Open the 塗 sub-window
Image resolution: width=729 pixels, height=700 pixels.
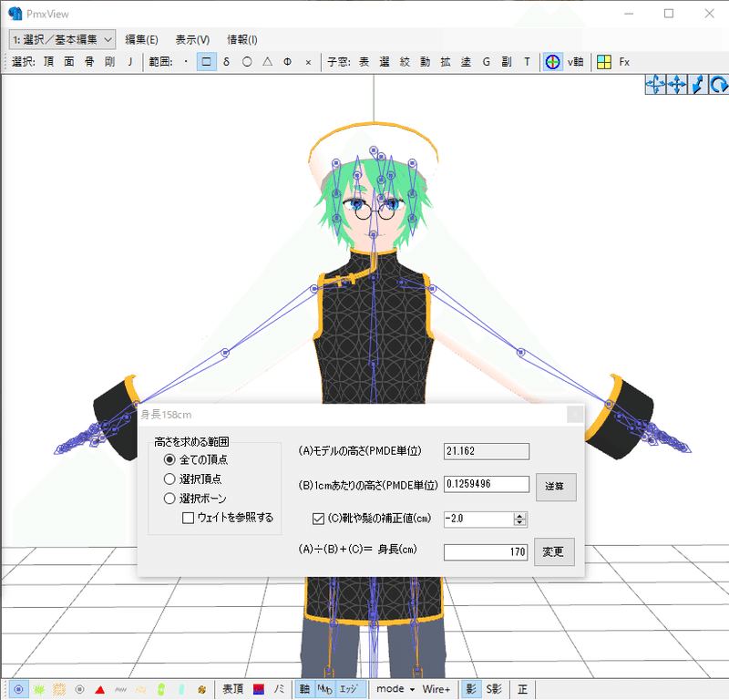[466, 62]
